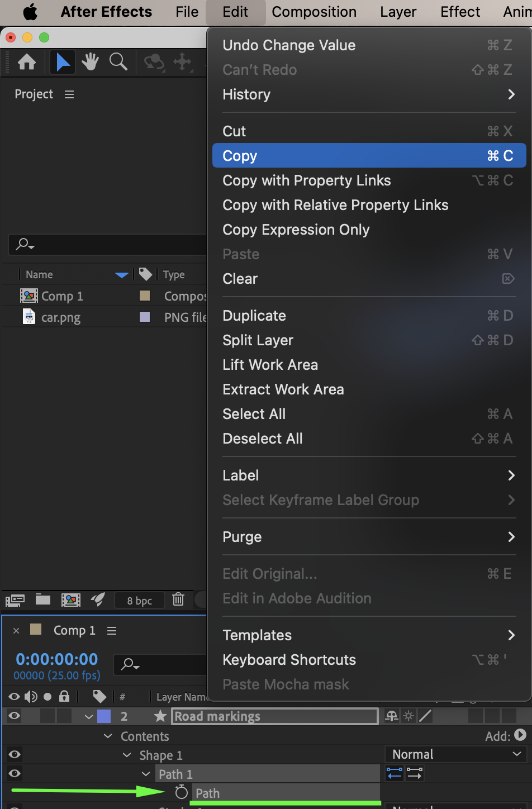This screenshot has width=532, height=809.
Task: Collapse the Path 1 group
Action: click(x=146, y=774)
